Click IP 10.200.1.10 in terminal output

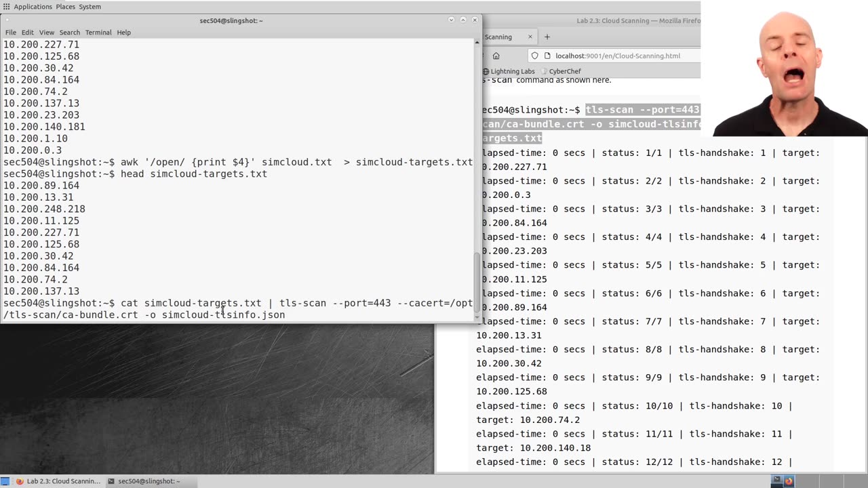coord(35,138)
